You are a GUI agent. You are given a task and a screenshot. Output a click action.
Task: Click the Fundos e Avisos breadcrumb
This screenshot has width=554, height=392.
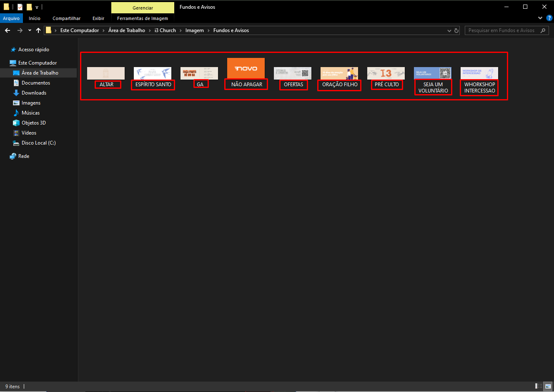coord(231,30)
